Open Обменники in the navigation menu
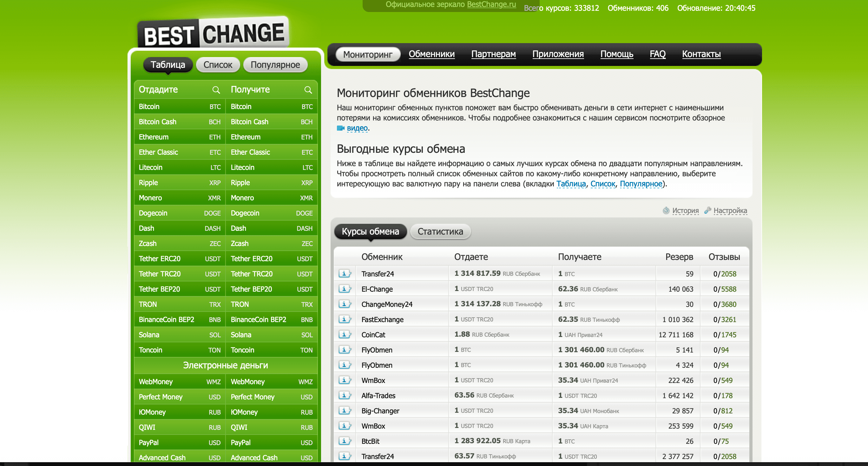This screenshot has width=868, height=466. pos(431,54)
